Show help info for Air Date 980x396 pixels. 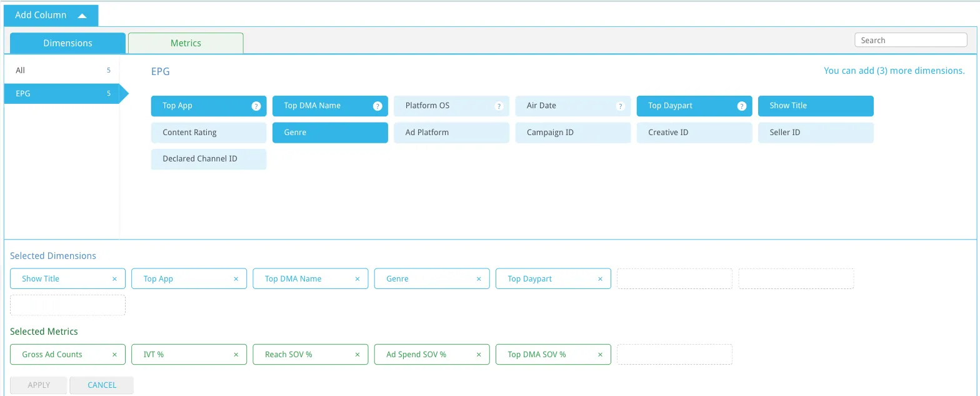click(x=620, y=106)
